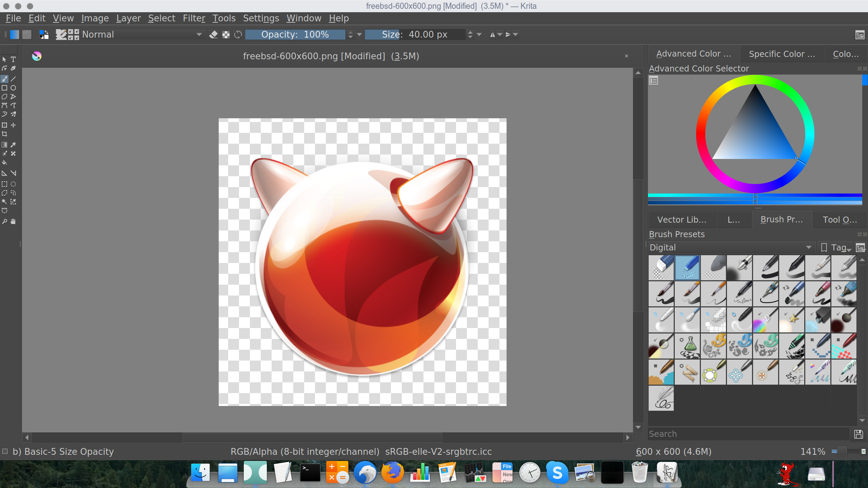
Task: Open the dropdown arrow beside Size
Action: [479, 35]
